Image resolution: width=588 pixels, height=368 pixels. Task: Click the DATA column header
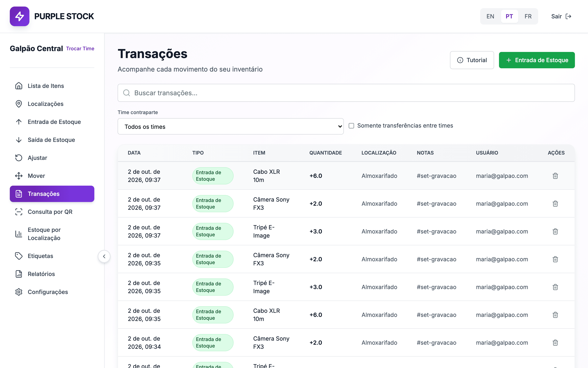tap(134, 153)
